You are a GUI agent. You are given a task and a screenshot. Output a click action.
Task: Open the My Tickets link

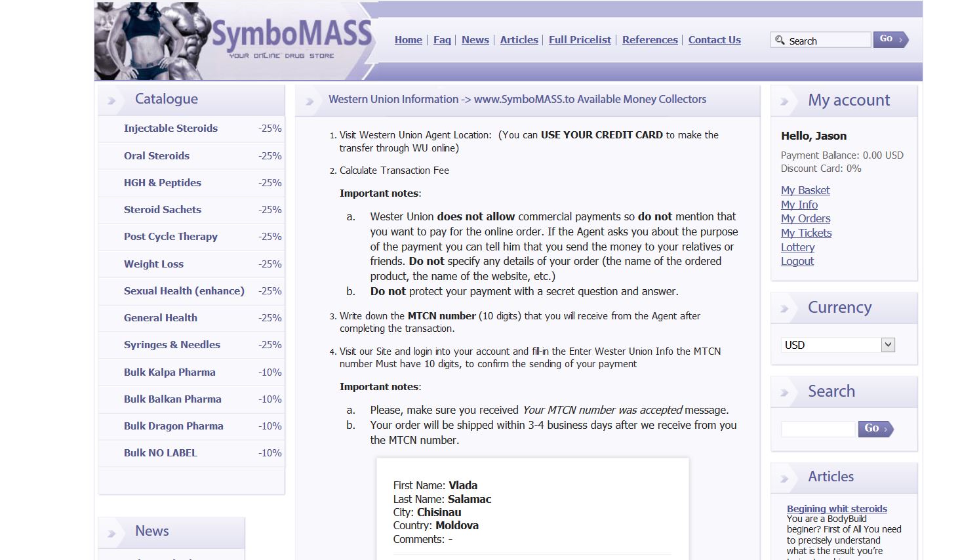click(806, 233)
